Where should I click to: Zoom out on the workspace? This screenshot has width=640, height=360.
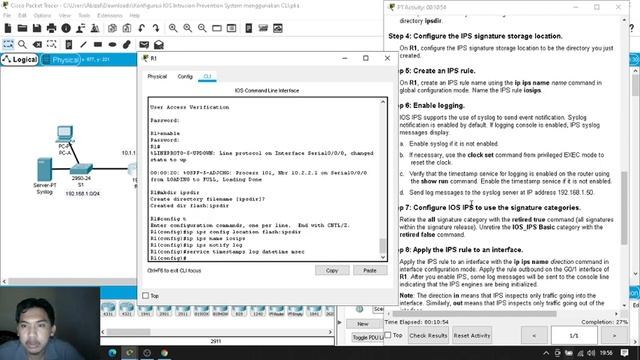[x=202, y=28]
